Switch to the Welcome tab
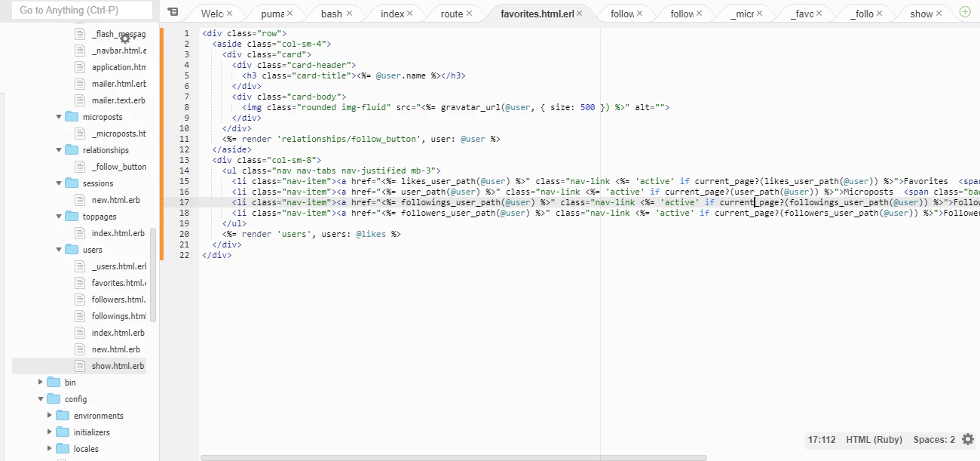 [x=211, y=12]
